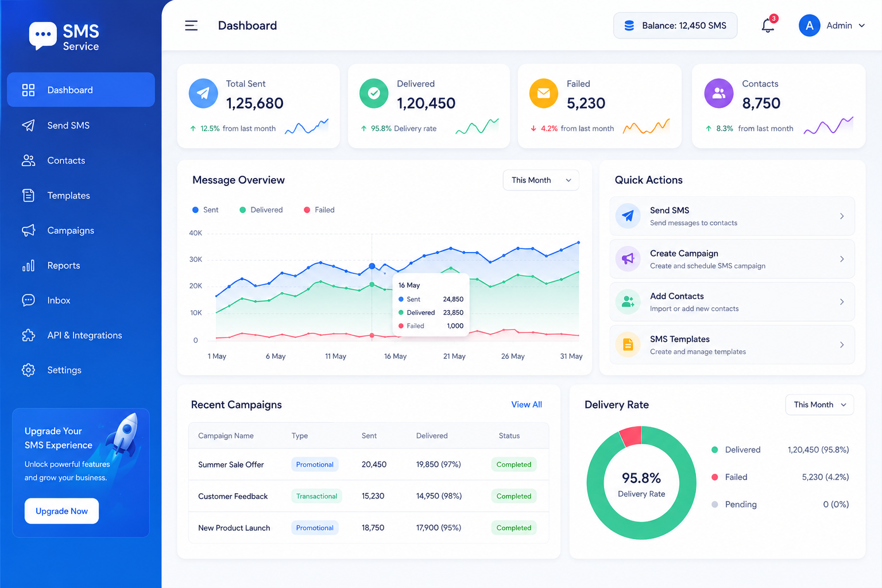This screenshot has width=882, height=588.
Task: Go to API & Integrations menu item
Action: (x=81, y=335)
